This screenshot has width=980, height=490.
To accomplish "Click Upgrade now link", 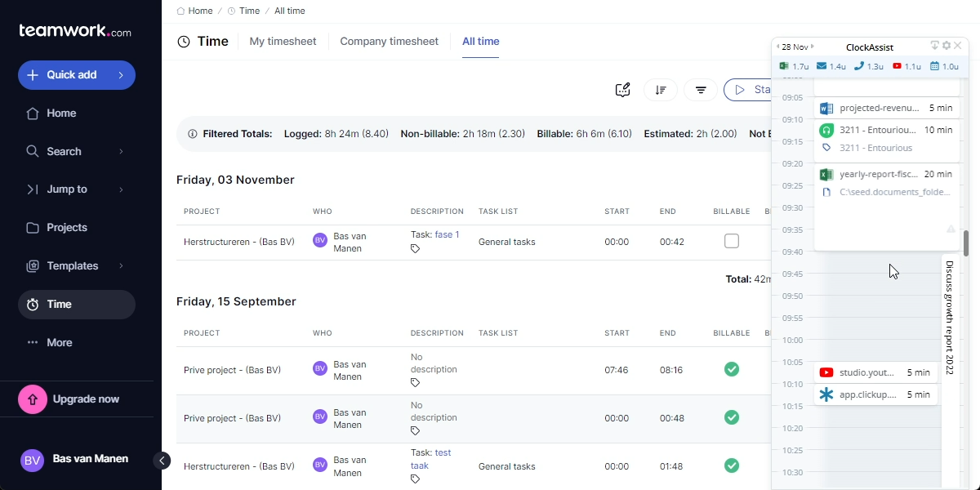I will tap(86, 399).
